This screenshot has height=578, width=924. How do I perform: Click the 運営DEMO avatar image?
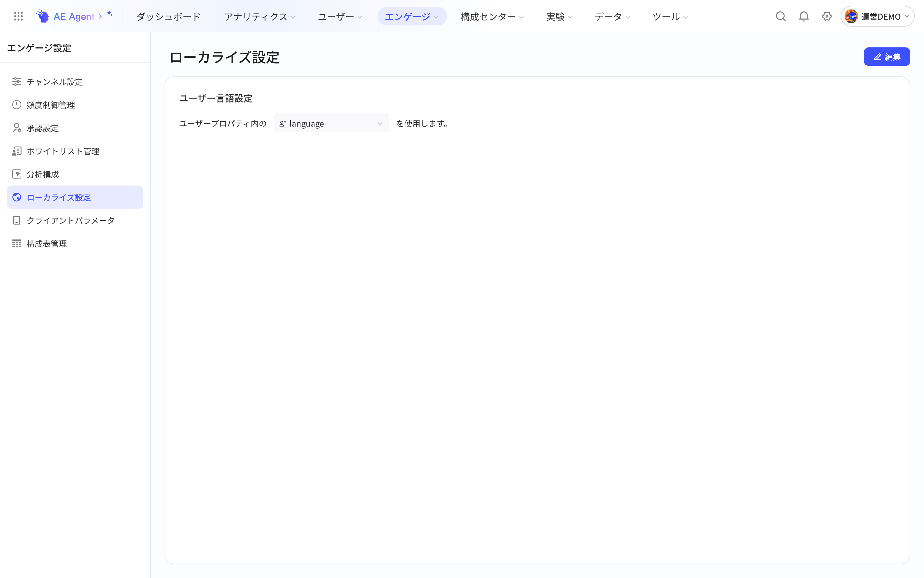pyautogui.click(x=851, y=16)
